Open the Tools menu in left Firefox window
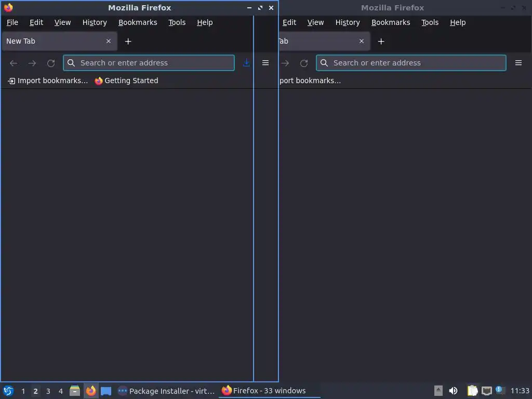532x399 pixels. point(177,22)
